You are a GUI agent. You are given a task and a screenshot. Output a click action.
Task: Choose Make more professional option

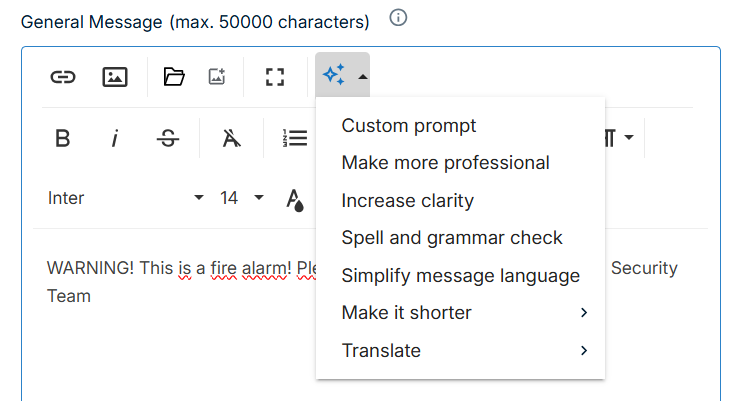click(x=445, y=163)
